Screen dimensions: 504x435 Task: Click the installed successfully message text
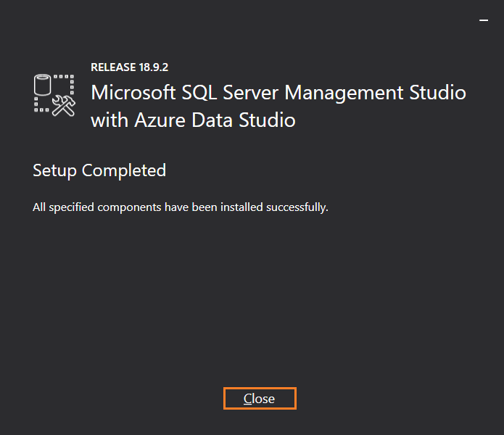[x=181, y=207]
